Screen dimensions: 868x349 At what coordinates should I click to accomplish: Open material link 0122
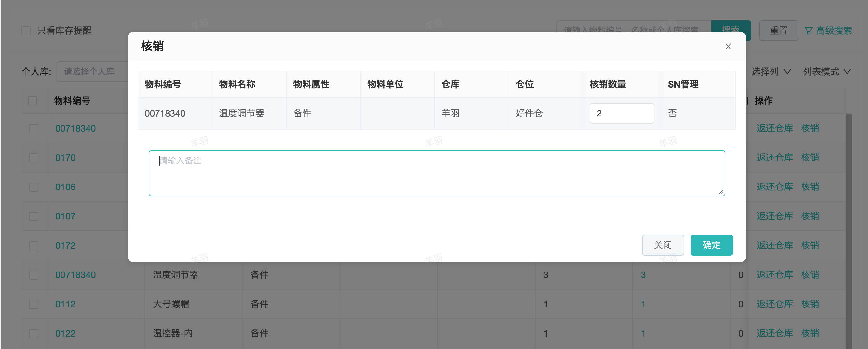(65, 333)
